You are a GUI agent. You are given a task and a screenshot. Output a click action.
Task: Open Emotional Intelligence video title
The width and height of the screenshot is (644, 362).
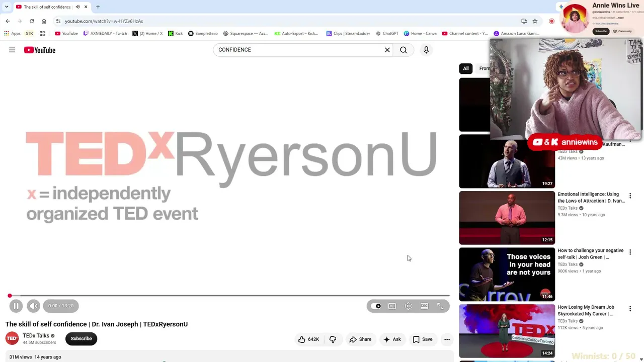[591, 198]
